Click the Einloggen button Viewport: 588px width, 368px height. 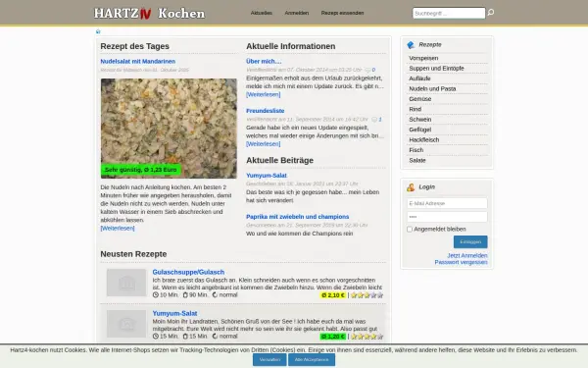[470, 241]
